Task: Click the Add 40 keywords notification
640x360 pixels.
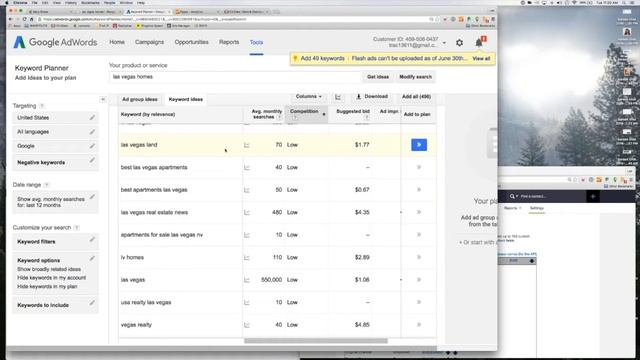Action: click(x=322, y=58)
